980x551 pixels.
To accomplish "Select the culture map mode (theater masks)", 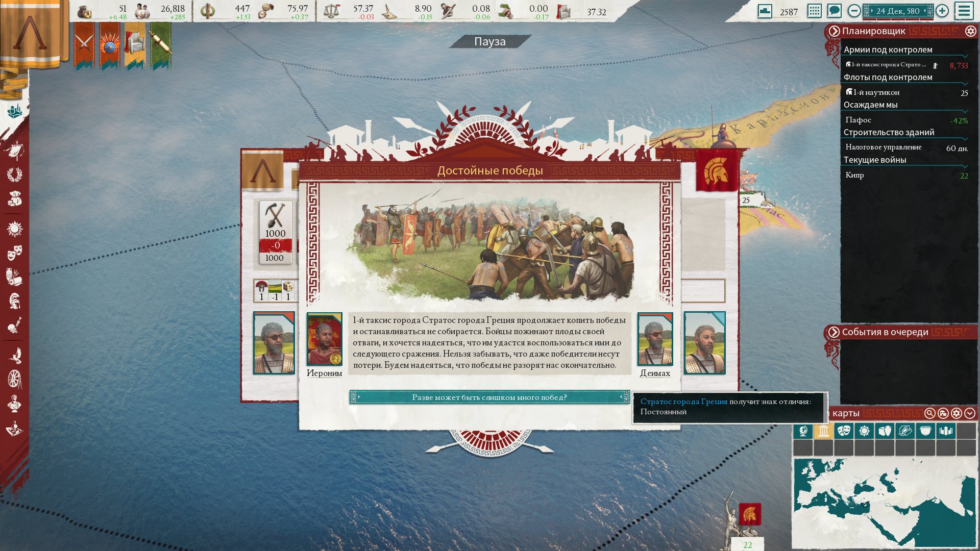I will click(844, 431).
